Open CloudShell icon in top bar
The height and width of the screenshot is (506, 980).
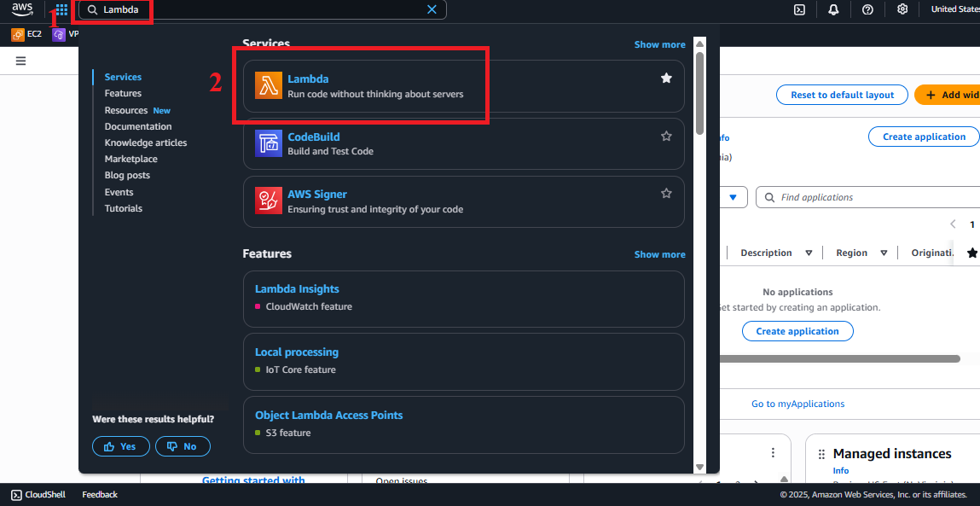pyautogui.click(x=799, y=9)
